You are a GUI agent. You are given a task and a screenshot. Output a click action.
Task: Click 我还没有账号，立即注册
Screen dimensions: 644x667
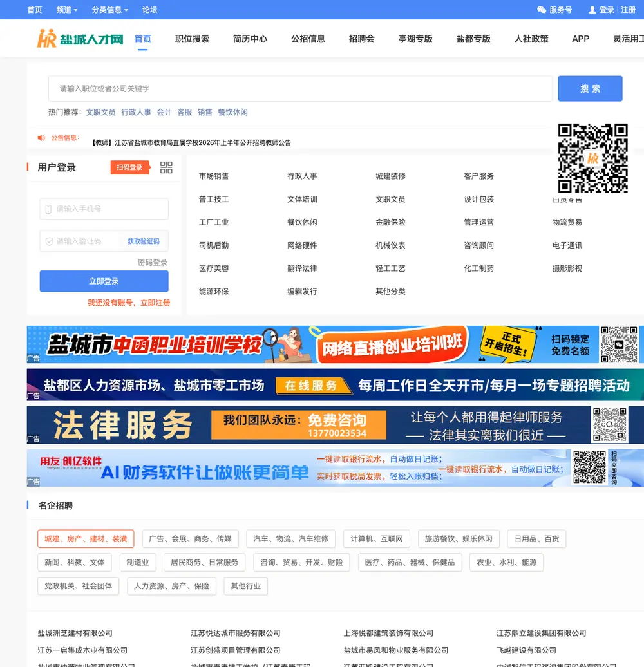pyautogui.click(x=129, y=303)
